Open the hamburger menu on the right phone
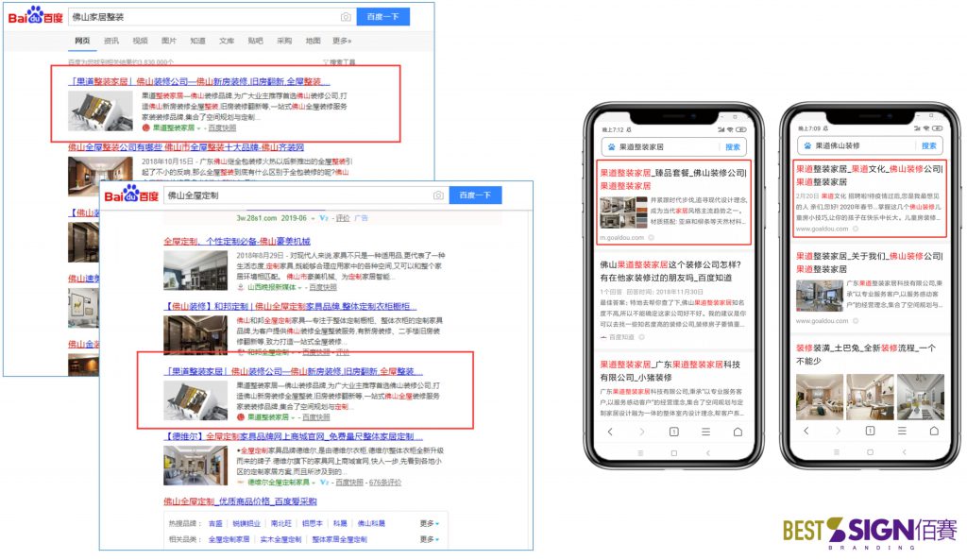967x560 pixels. click(x=902, y=431)
